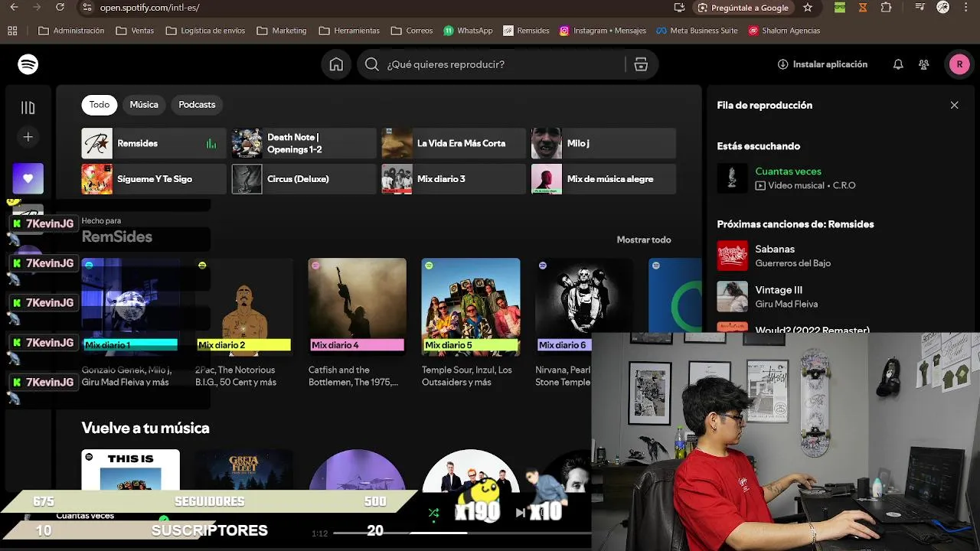980x551 pixels.
Task: Open the Chrome three-dot menu
Action: (x=966, y=8)
